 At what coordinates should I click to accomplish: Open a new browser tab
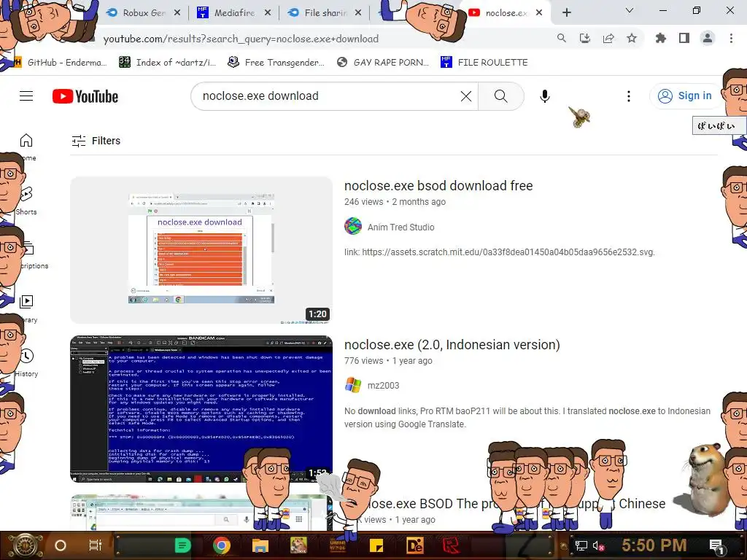566,13
